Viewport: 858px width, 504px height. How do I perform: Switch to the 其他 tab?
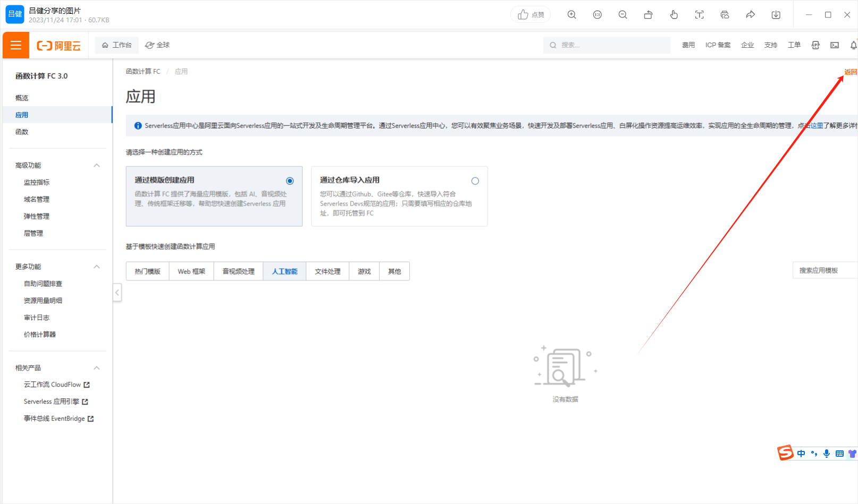(x=394, y=271)
